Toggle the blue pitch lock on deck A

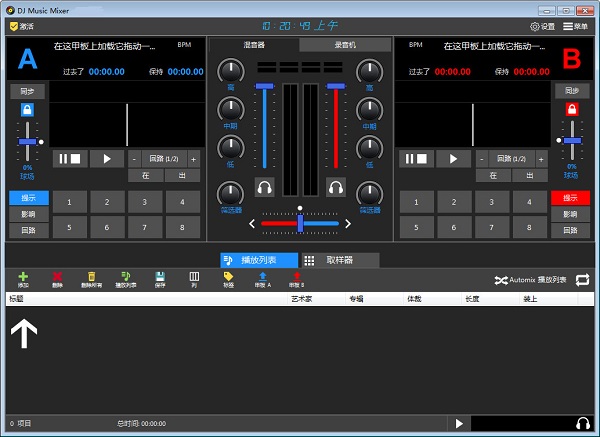[x=27, y=112]
